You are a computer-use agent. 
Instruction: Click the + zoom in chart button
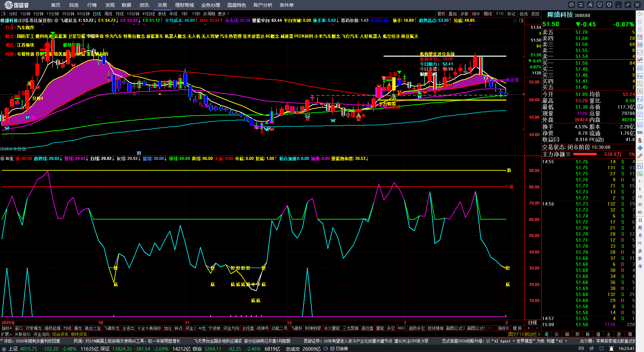tap(529, 328)
